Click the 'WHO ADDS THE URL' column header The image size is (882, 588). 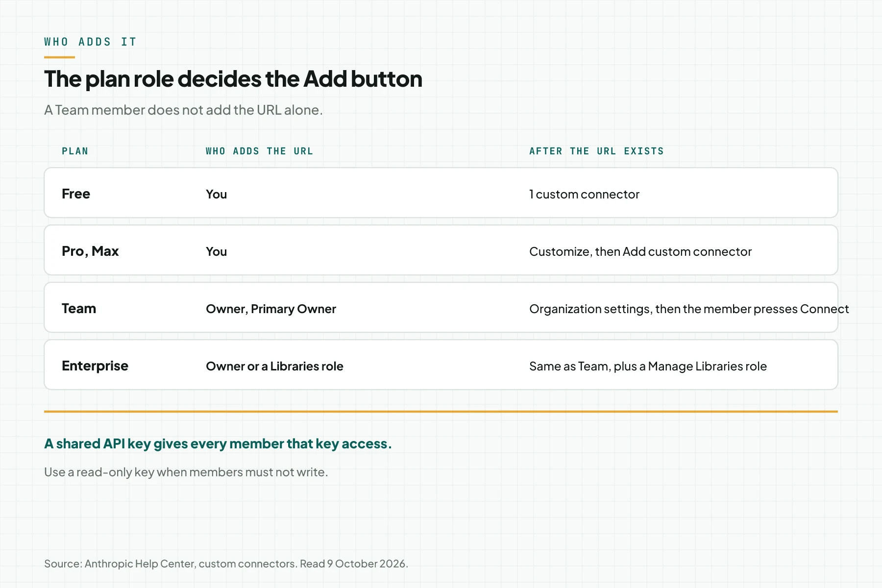[259, 151]
